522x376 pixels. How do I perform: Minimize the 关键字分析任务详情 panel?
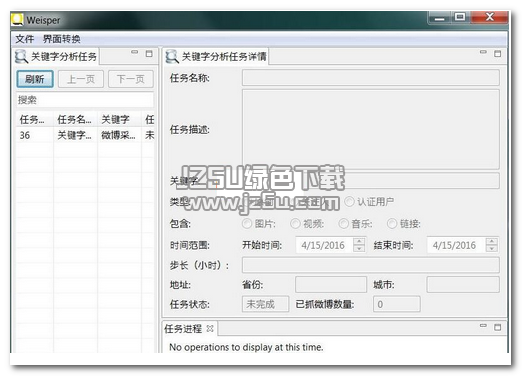[x=483, y=52]
